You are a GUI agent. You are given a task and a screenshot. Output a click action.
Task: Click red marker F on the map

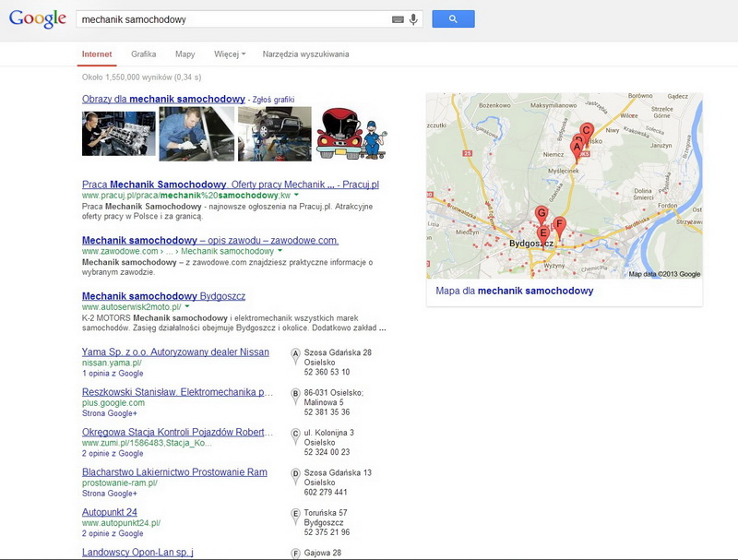[x=559, y=226]
